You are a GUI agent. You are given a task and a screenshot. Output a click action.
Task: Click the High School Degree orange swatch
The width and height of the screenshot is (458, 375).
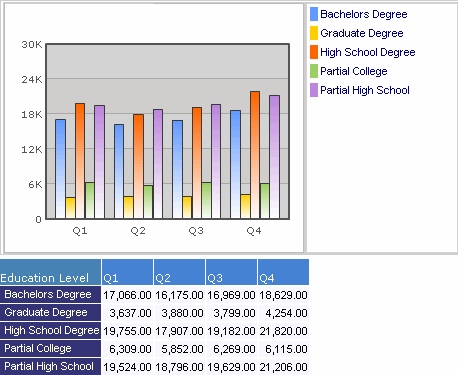[x=314, y=52]
